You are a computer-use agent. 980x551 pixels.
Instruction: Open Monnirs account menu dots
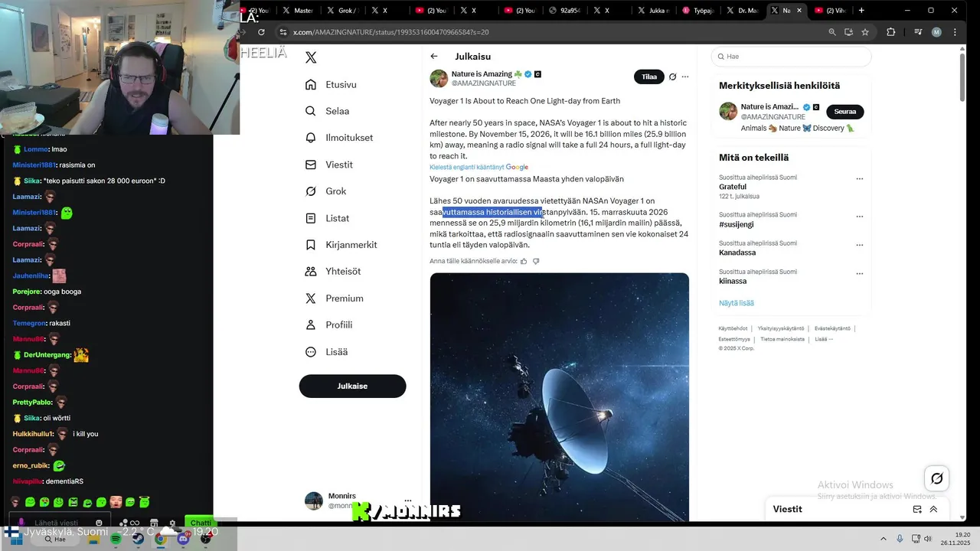pos(408,500)
